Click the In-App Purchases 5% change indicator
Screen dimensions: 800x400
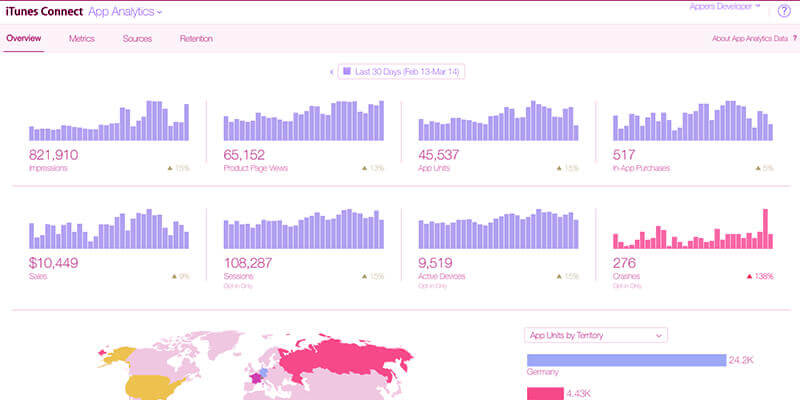(764, 168)
